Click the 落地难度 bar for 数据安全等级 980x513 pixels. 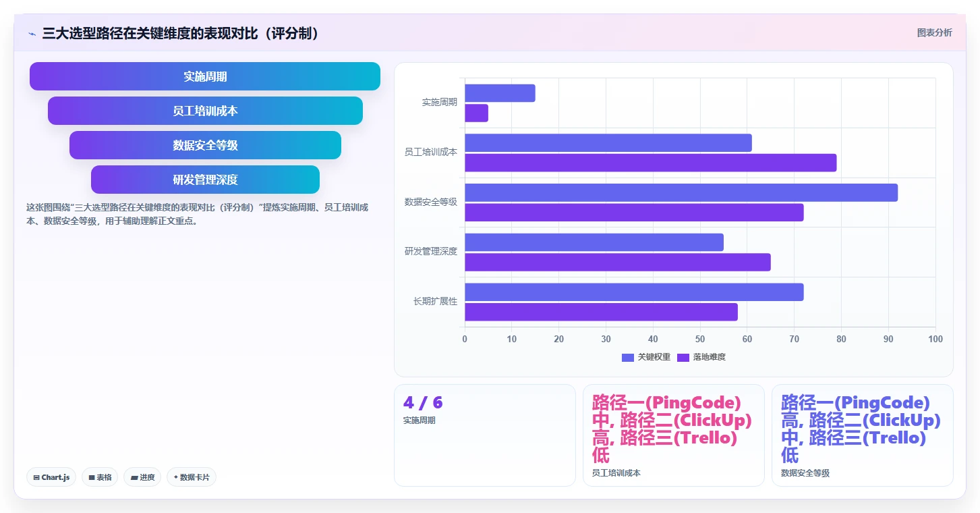click(634, 213)
